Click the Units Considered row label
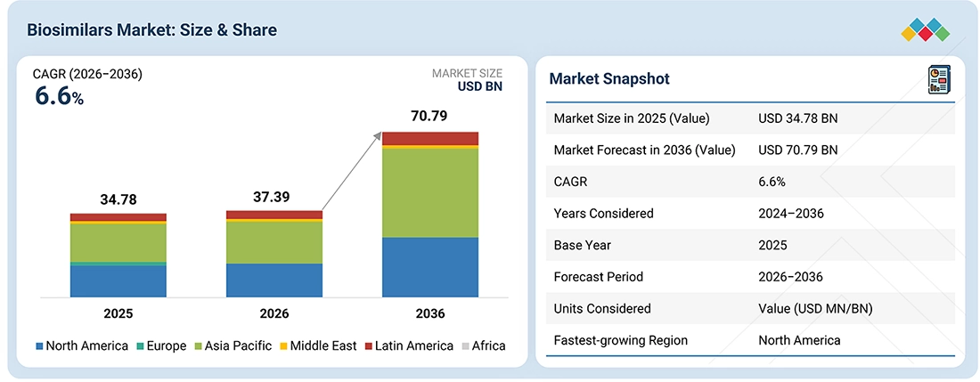980x382 pixels. click(602, 308)
